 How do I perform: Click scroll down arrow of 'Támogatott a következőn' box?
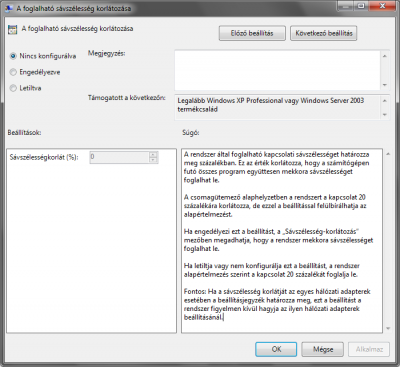tap(385, 115)
